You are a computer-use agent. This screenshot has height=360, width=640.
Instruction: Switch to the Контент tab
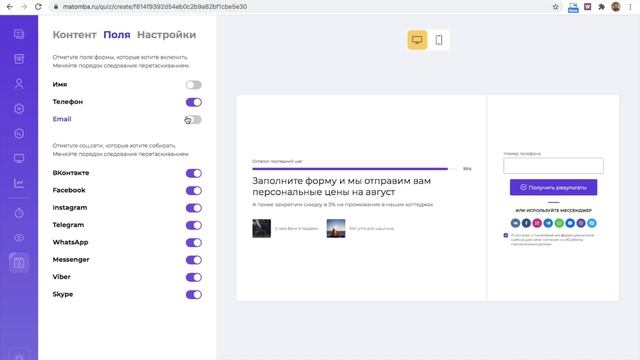[x=74, y=35]
